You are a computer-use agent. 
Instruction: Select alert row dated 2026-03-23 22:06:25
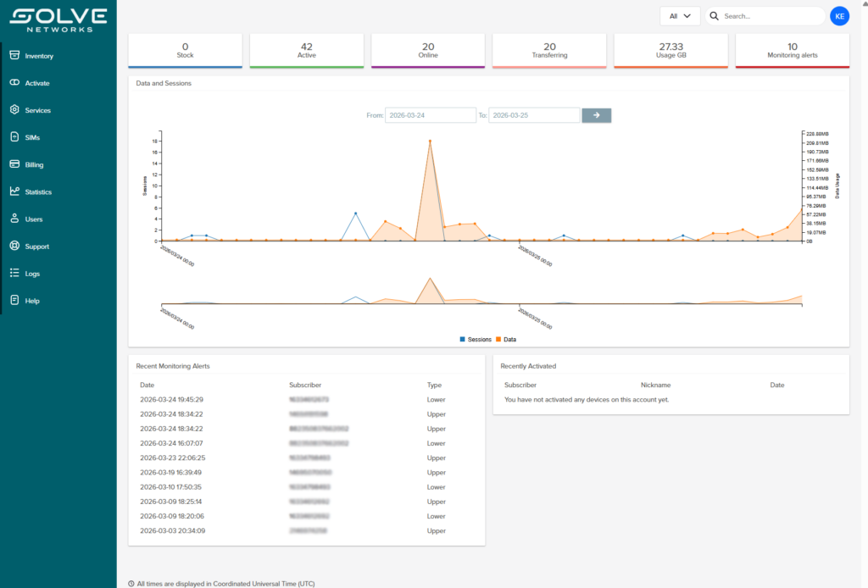coord(306,458)
